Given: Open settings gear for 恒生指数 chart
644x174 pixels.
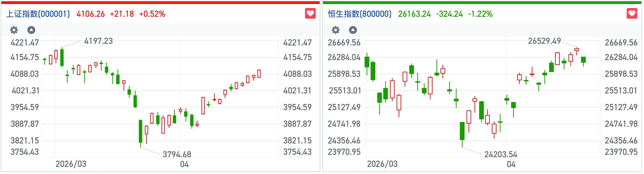Looking at the screenshot, I should pyautogui.click(x=336, y=30).
